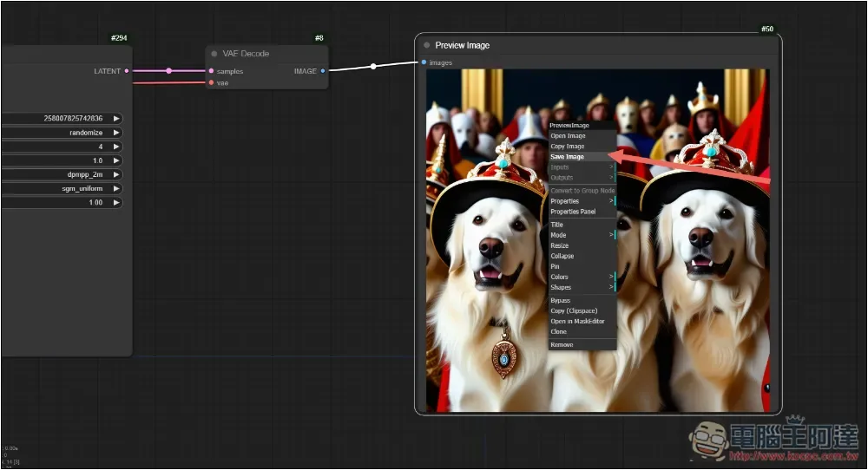Choose Save Image from the context menu
Image resolution: width=868 pixels, height=470 pixels.
click(x=582, y=156)
